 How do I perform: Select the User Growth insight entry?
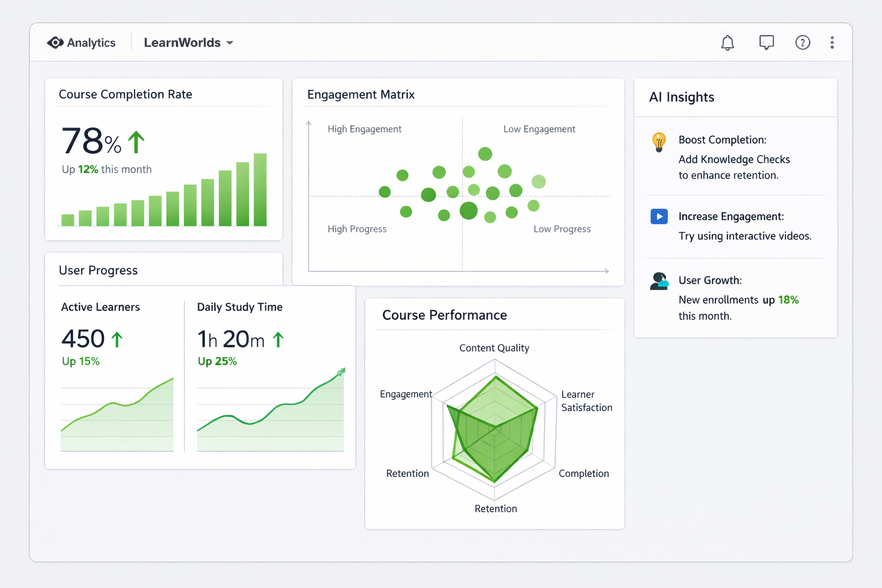738,297
